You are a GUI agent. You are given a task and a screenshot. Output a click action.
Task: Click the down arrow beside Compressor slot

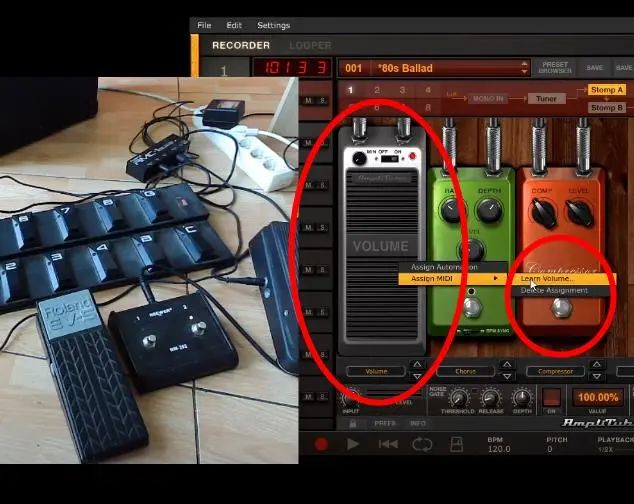(x=597, y=377)
